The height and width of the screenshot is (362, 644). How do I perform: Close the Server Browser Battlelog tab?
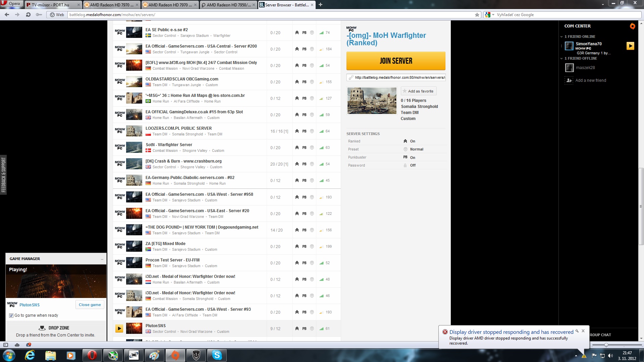click(x=312, y=5)
